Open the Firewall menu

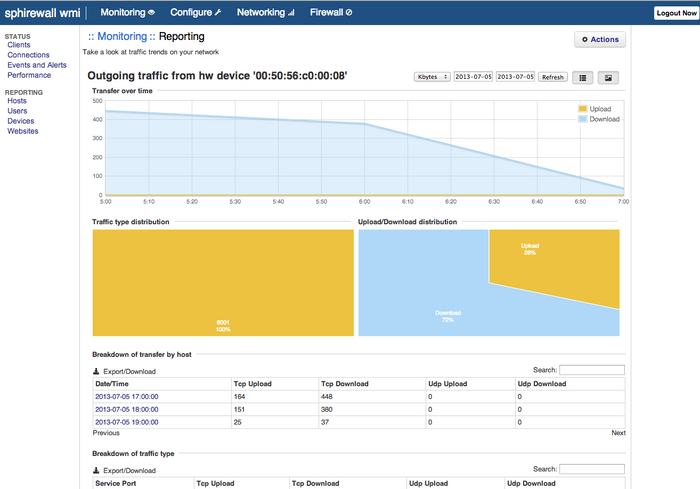coord(331,13)
